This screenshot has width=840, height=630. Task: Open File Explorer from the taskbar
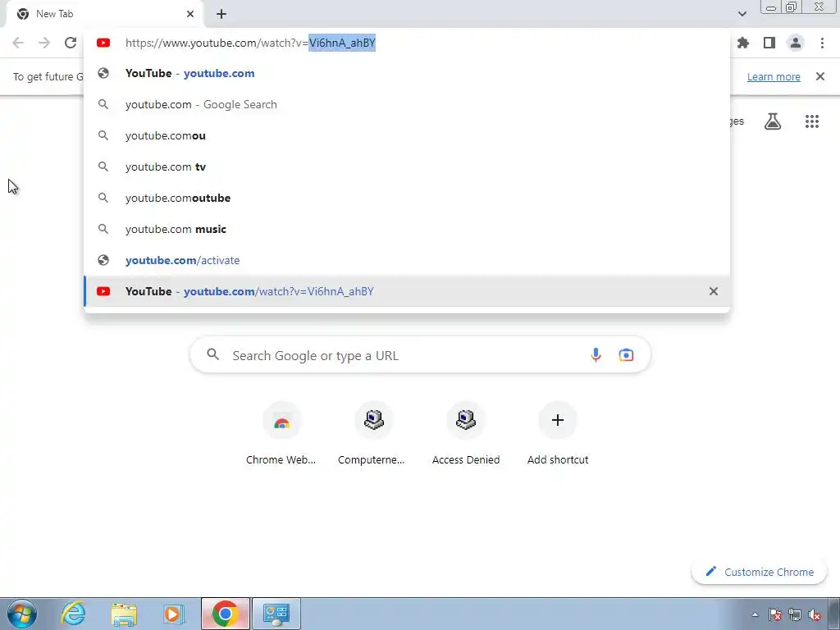(124, 614)
